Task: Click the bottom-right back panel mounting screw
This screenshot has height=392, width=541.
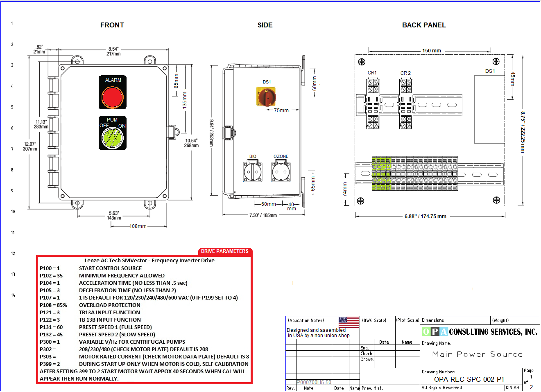Action: (496, 200)
